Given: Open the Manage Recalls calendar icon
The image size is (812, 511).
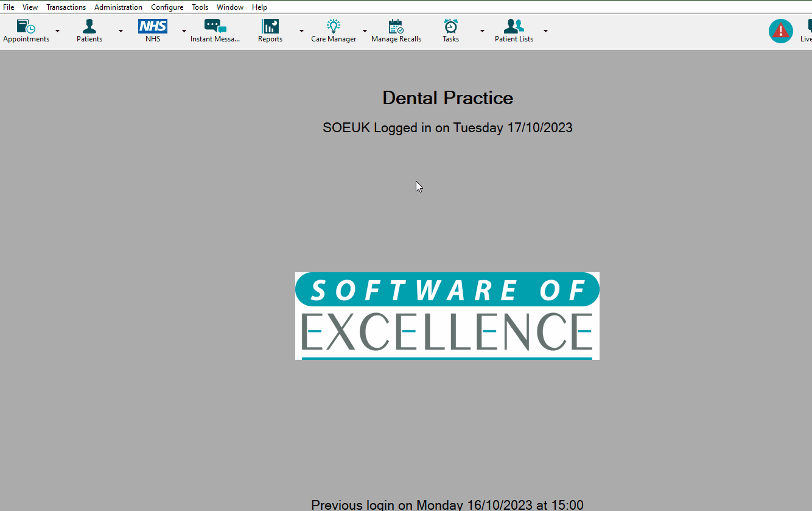Looking at the screenshot, I should pyautogui.click(x=396, y=27).
